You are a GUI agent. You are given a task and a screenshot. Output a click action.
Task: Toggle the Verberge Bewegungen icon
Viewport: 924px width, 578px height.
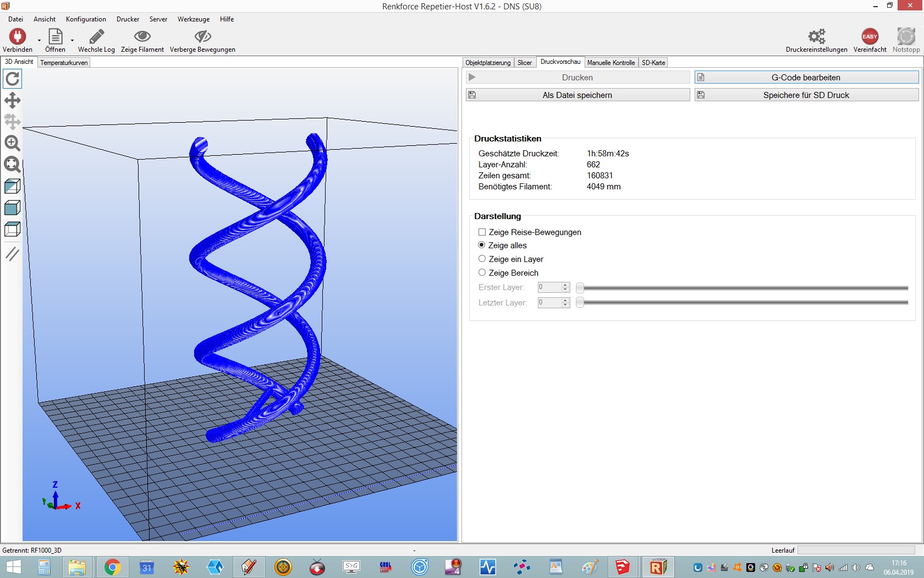coord(202,37)
